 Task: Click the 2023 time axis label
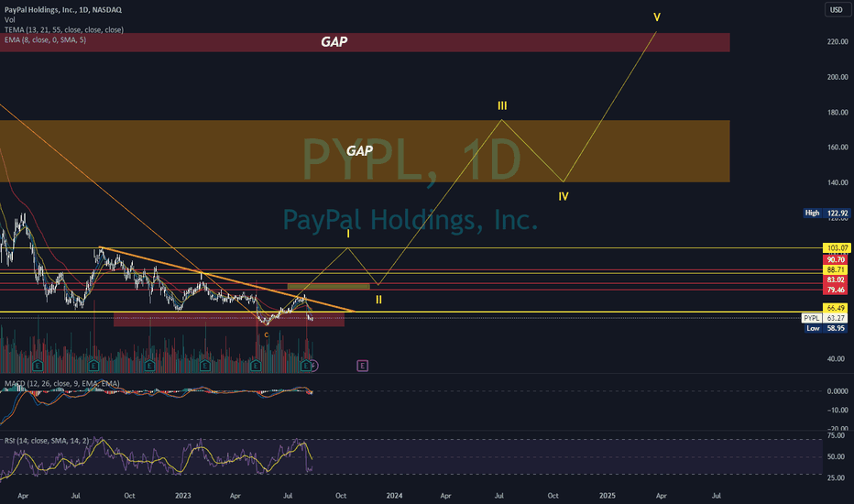[x=183, y=495]
